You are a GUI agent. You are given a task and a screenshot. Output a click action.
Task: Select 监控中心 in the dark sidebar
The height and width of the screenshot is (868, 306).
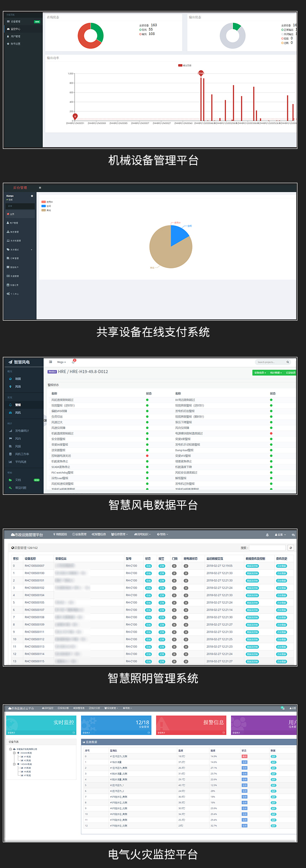pyautogui.click(x=15, y=29)
